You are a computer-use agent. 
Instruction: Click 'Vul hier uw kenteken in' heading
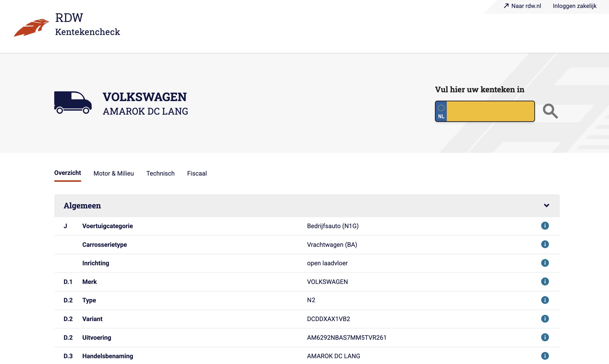click(480, 89)
